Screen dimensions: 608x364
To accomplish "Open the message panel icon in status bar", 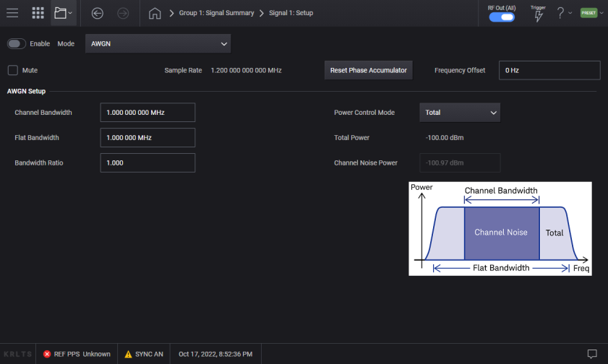I will point(591,354).
